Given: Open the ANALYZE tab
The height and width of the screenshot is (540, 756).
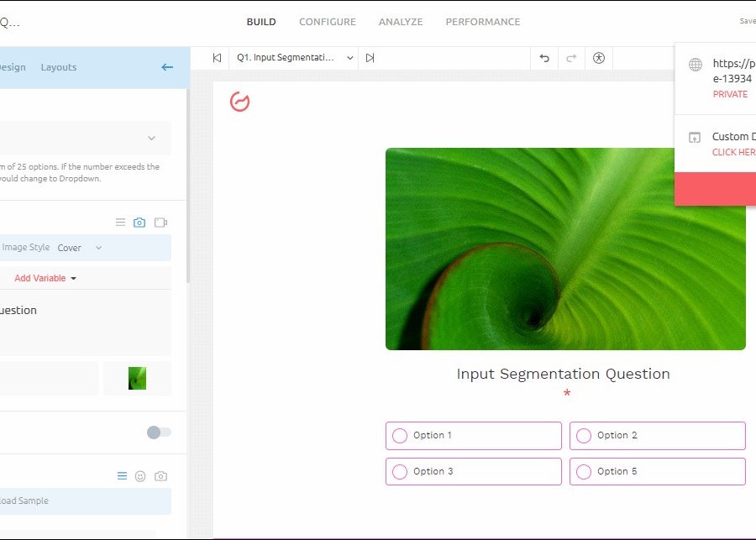Looking at the screenshot, I should click(x=401, y=22).
